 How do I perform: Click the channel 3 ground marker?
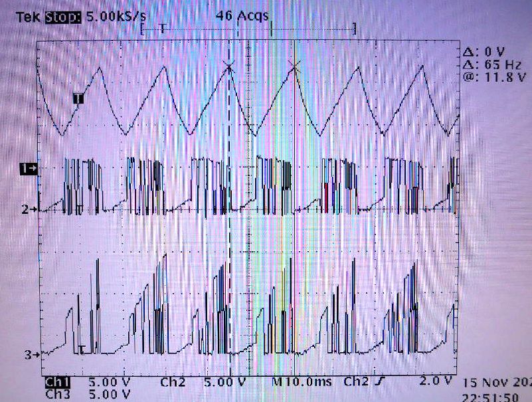click(33, 355)
